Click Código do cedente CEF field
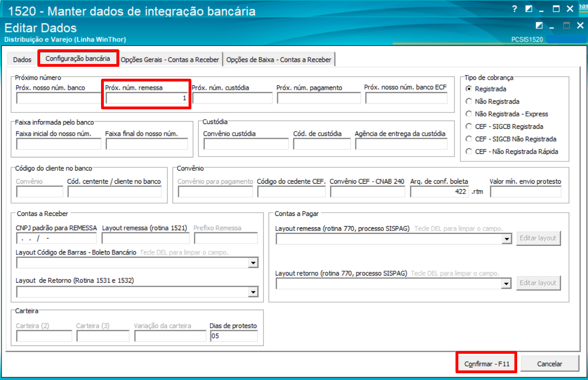The width and height of the screenshot is (588, 380). pos(292,192)
